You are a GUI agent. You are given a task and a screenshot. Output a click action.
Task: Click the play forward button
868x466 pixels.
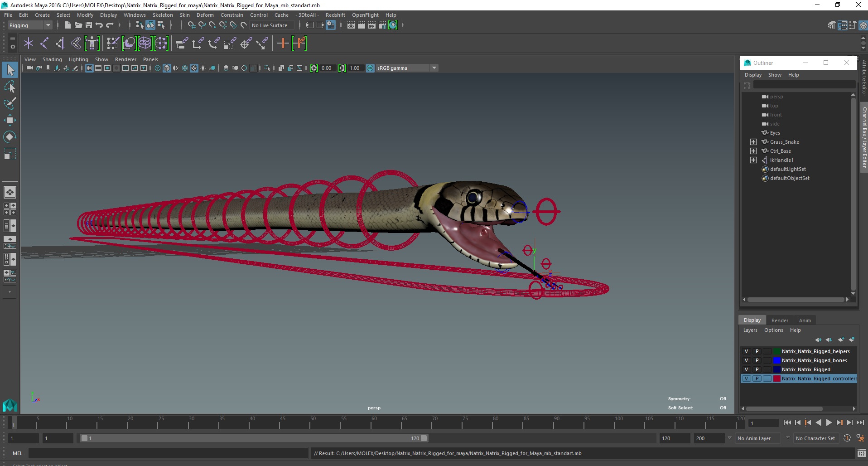pyautogui.click(x=829, y=422)
